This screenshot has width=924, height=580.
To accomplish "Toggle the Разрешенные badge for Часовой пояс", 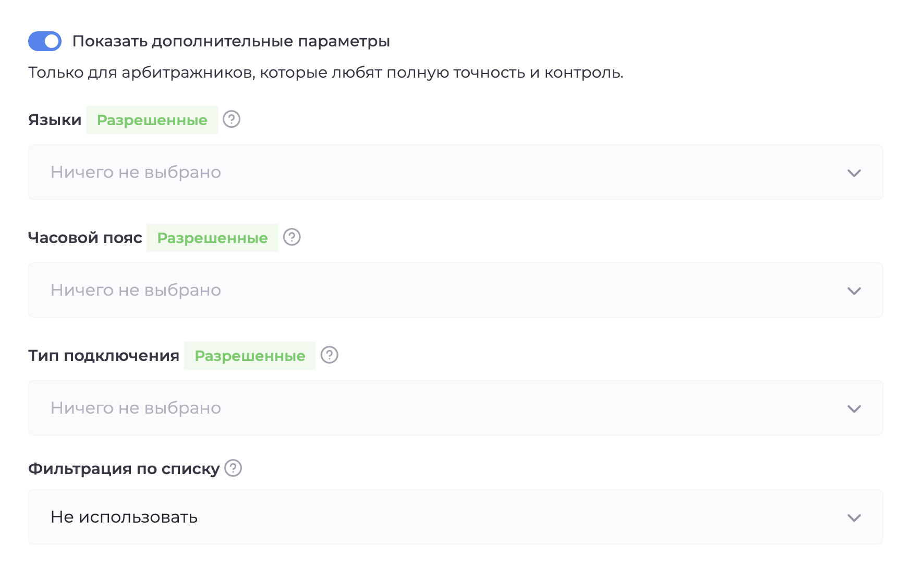I will [x=213, y=237].
